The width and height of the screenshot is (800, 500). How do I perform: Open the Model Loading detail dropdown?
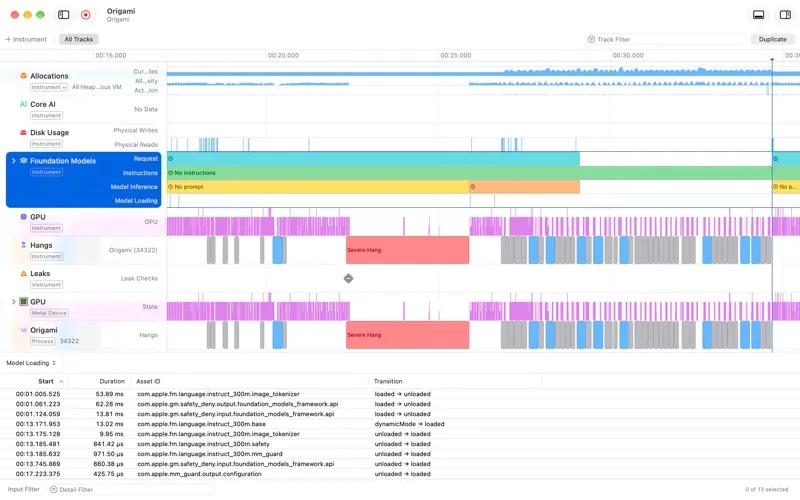(x=31, y=363)
